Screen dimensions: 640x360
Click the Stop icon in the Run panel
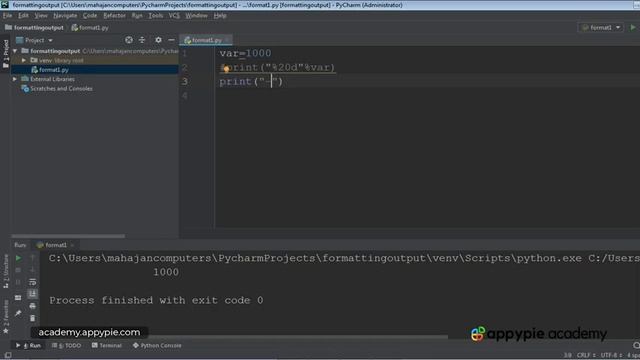(x=18, y=270)
